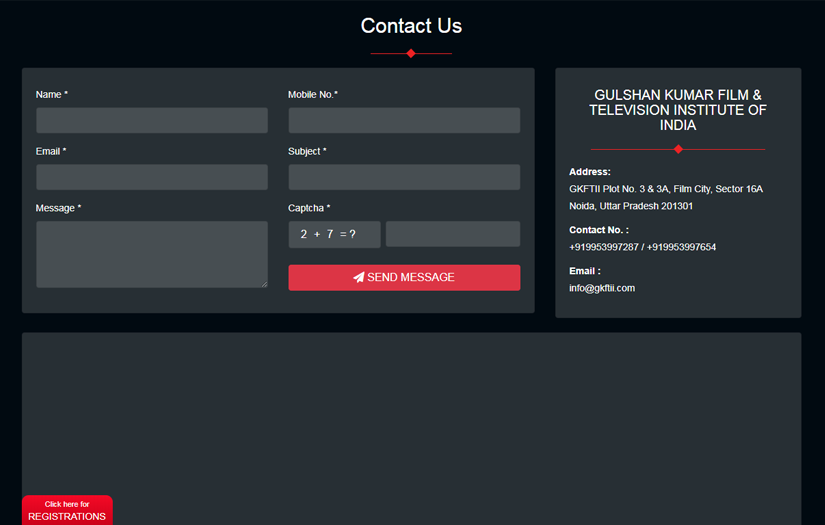
Task: Click the +919953997287 / +919953997654 contact numbers
Action: pos(642,247)
